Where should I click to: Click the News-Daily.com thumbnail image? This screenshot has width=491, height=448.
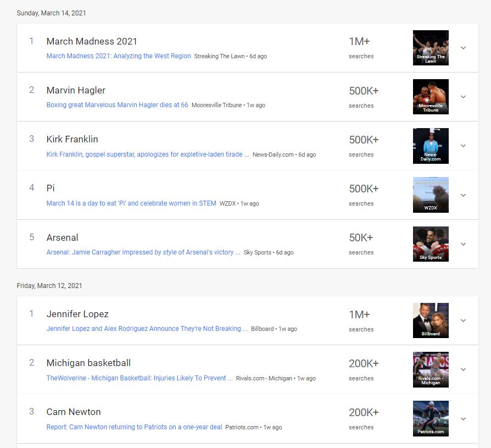click(x=431, y=146)
